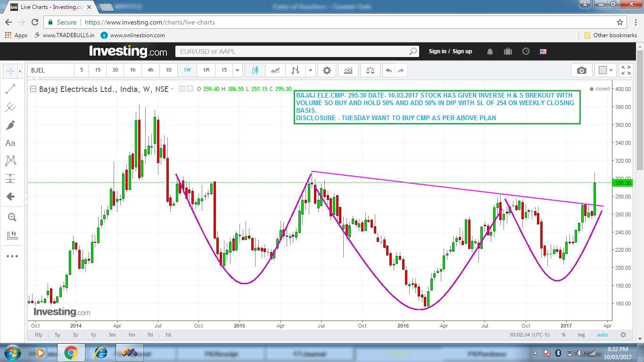This screenshot has height=362, width=644.
Task: Click the BJEL symbol input field
Action: click(51, 70)
